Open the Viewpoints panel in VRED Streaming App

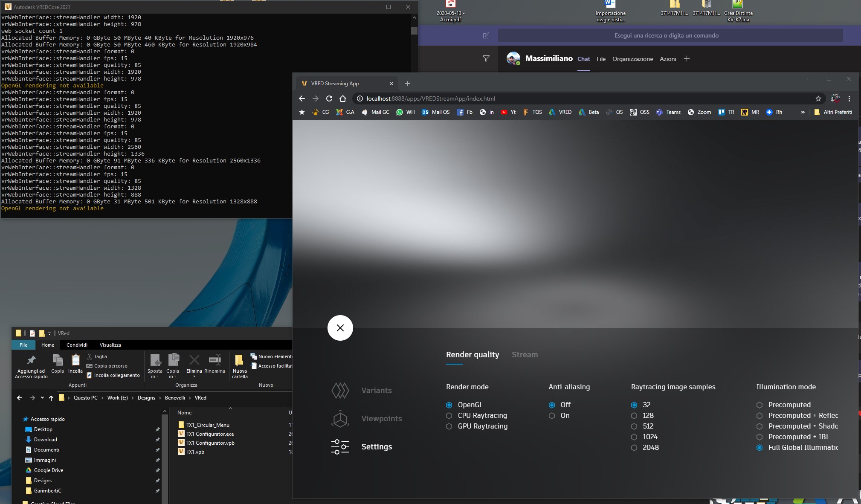(x=381, y=418)
